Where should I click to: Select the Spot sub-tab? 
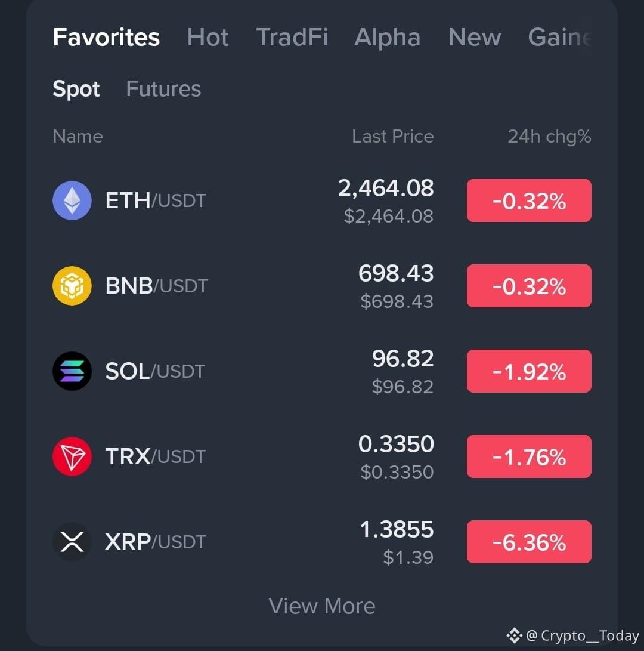[76, 90]
